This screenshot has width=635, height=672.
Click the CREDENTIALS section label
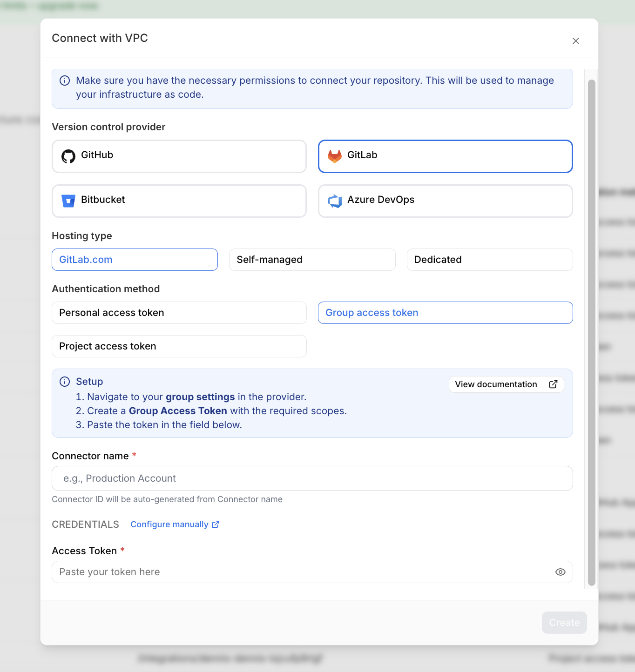[86, 524]
